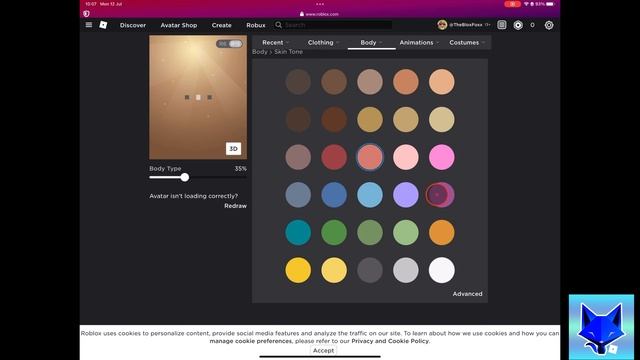Screen dimensions: 640x360
Task: Toggle the avatar type switch in preview
Action: point(229,44)
